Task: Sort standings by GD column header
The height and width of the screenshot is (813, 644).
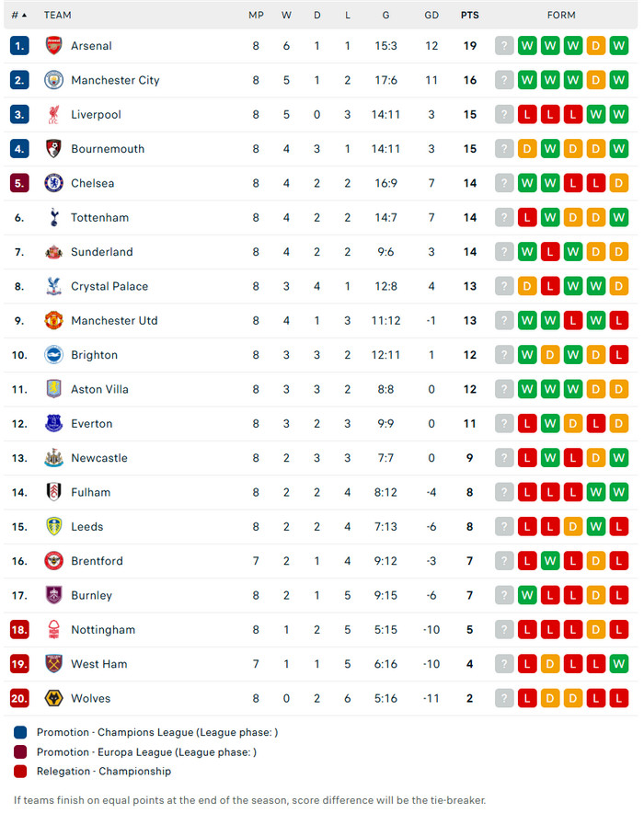Action: click(x=431, y=15)
